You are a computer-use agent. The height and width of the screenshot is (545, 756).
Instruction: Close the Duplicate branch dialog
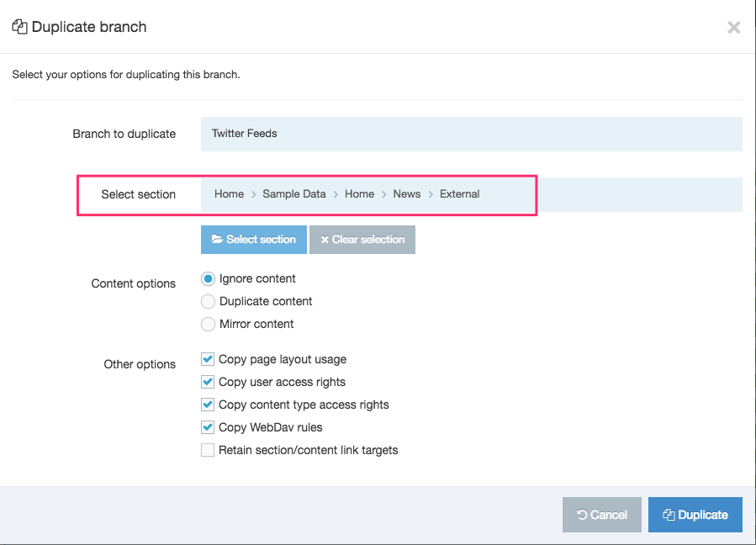(x=733, y=28)
